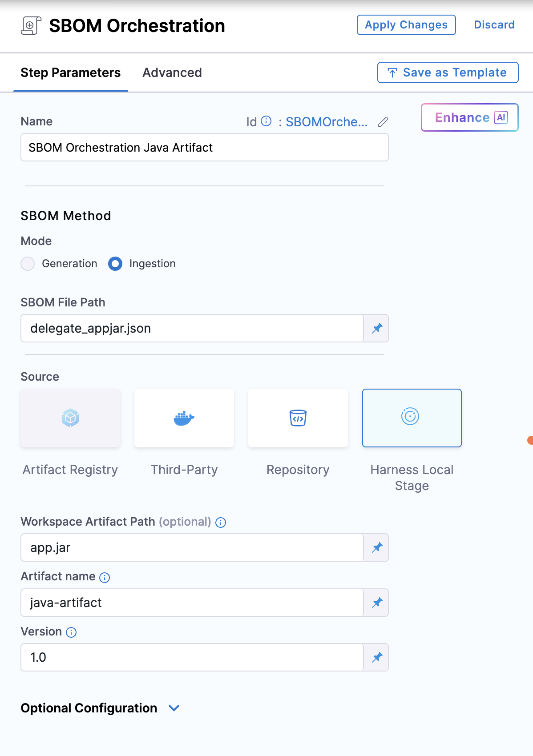Viewport: 533px width, 756px height.
Task: Open the Step Parameters tab
Action: click(70, 72)
